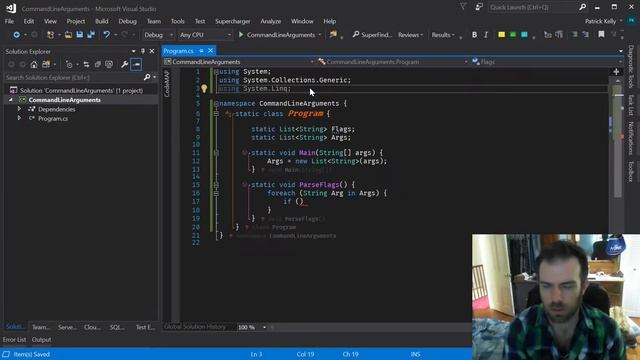
Task: Click into the Quick Launch search box
Action: pyautogui.click(x=533, y=7)
